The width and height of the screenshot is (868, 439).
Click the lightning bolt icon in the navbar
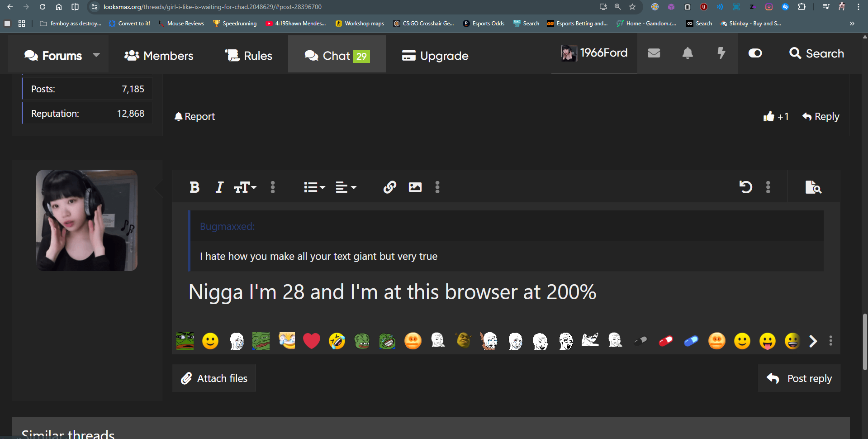click(721, 53)
